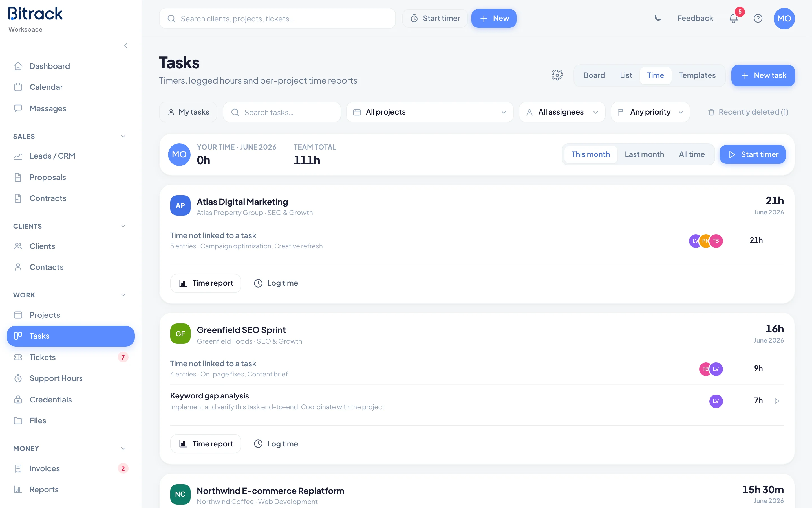Screen dimensions: 812x508
Task: Collapse sidebar with the arrow icon
Action: [x=126, y=46]
